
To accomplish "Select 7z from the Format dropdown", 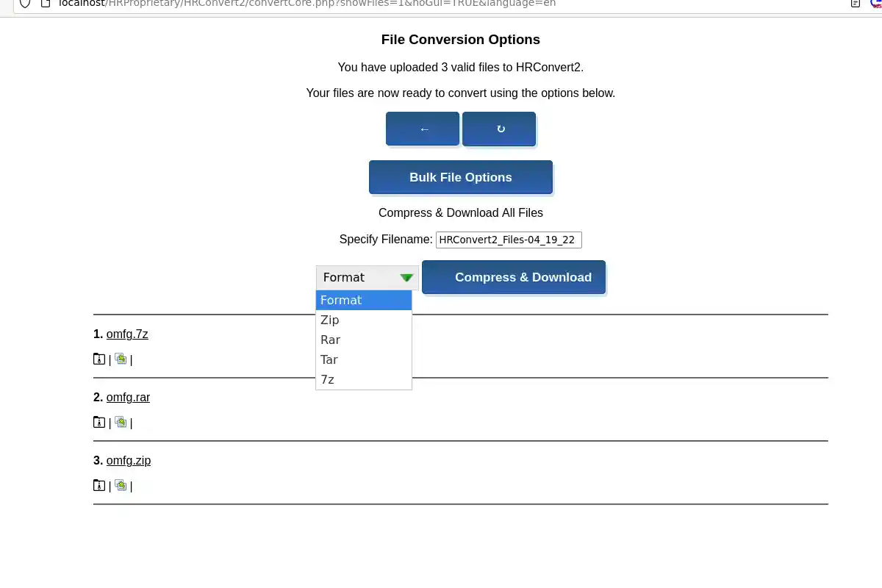I will pyautogui.click(x=327, y=379).
